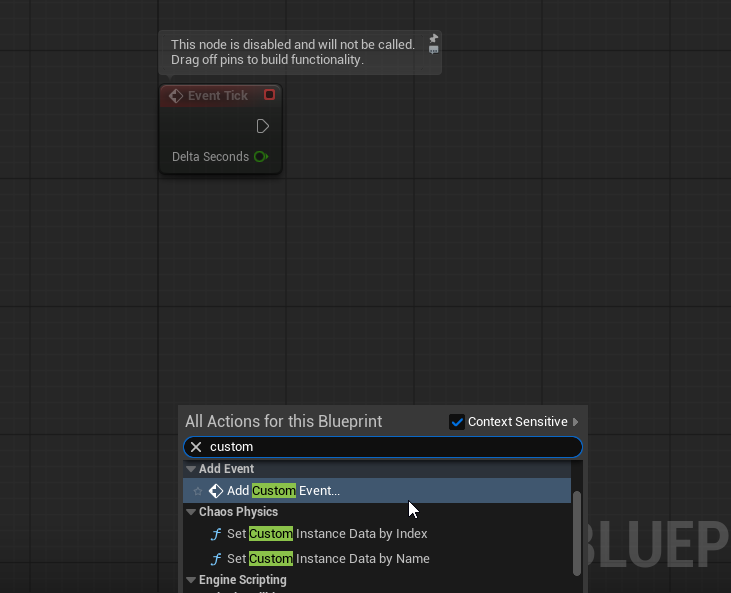The image size is (731, 593).
Task: Click the Delta Seconds pin label
Action: coord(210,157)
